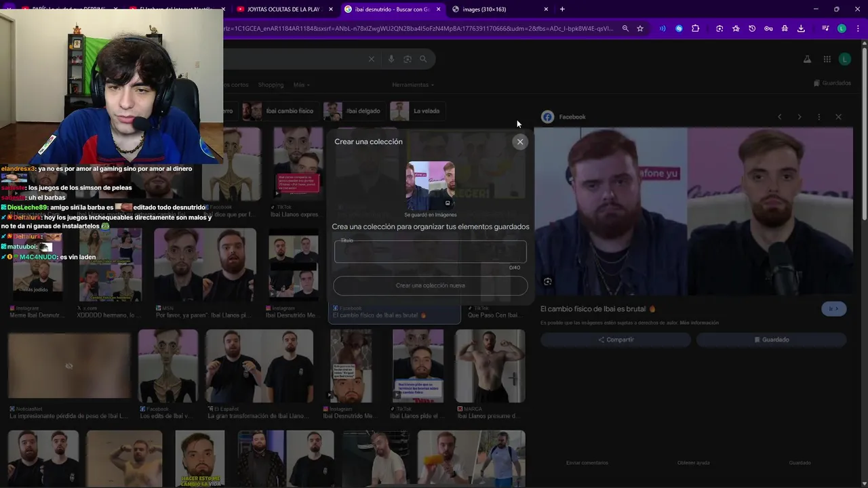Viewport: 868px width, 488px height.
Task: Go to previous image in preview panel
Action: (x=779, y=117)
